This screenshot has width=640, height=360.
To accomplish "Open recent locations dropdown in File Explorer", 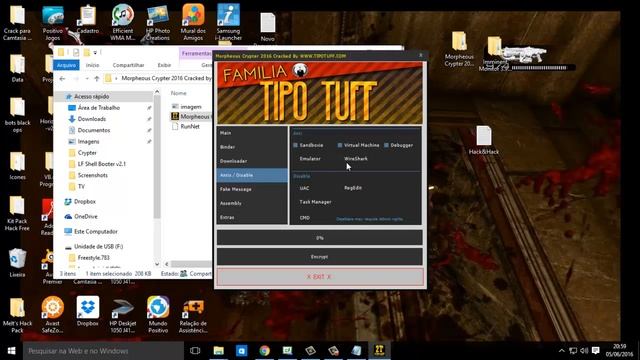I will (87, 78).
